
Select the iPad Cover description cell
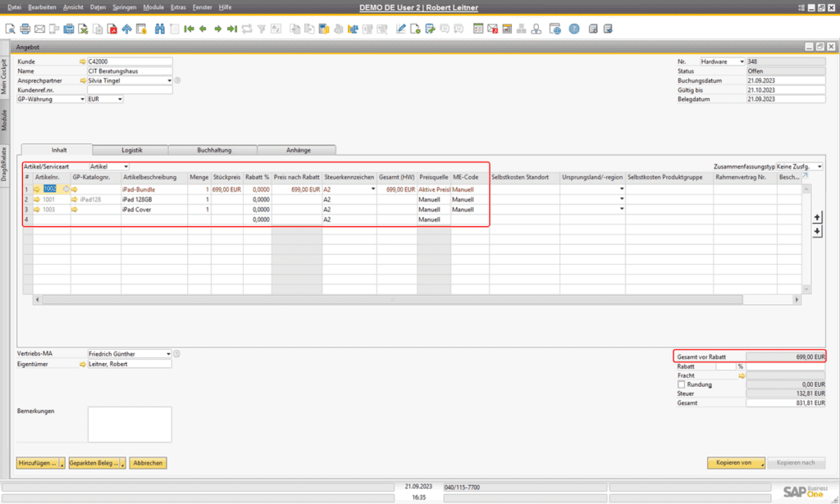click(x=154, y=210)
